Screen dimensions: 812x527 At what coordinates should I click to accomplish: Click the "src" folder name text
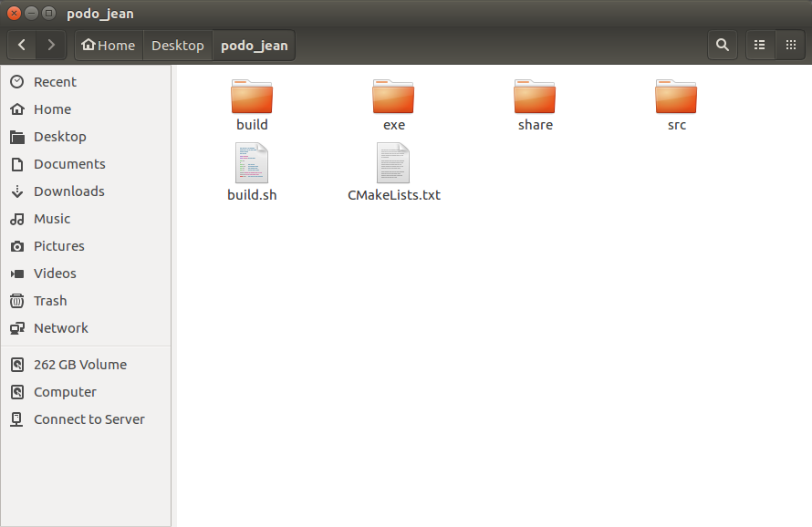tap(677, 125)
